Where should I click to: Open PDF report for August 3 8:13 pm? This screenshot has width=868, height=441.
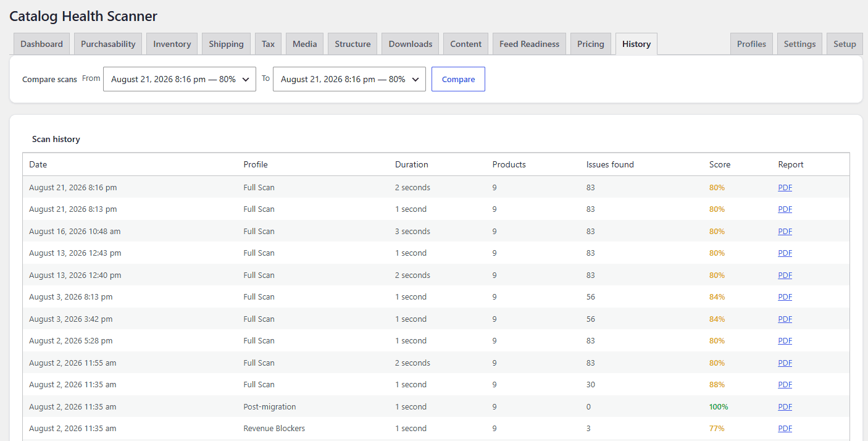coord(785,297)
